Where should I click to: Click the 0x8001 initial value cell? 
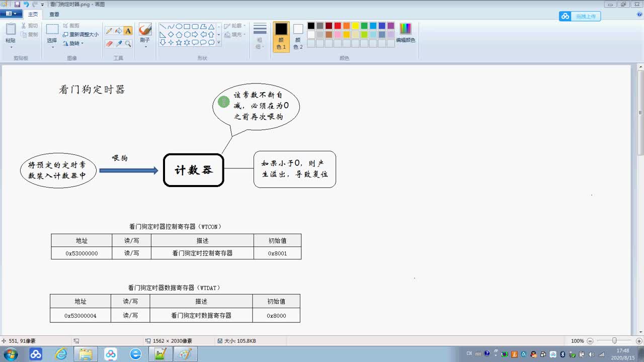click(277, 253)
